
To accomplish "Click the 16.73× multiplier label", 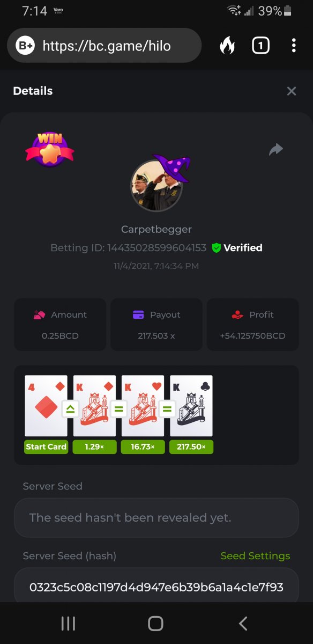I will (x=143, y=447).
